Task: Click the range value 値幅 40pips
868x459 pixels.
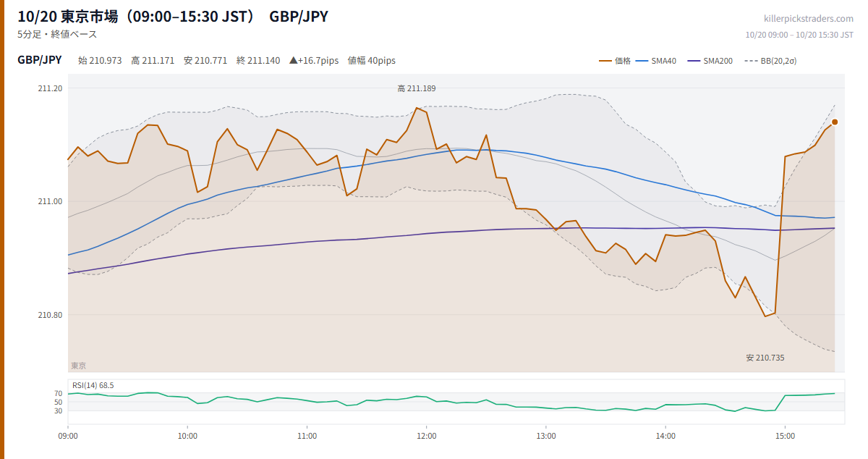Action: pos(372,61)
